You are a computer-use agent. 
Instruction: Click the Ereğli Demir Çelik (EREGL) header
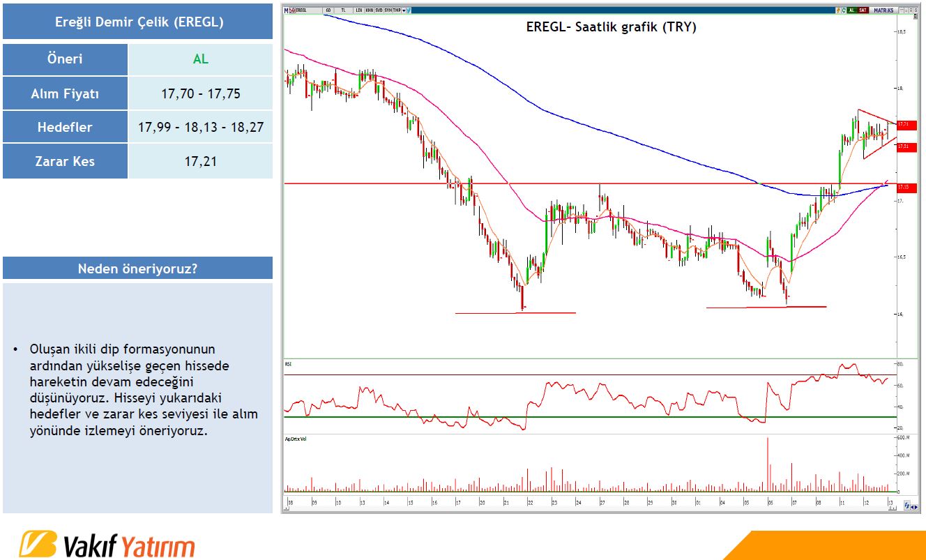138,22
